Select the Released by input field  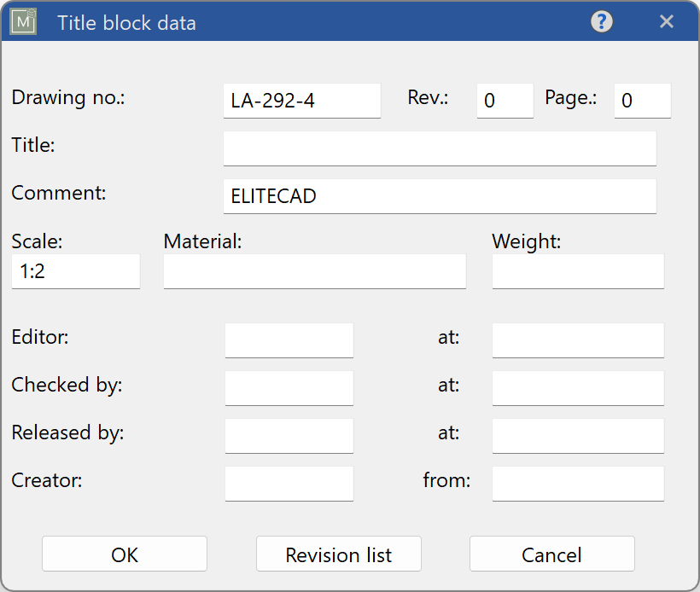coord(289,436)
